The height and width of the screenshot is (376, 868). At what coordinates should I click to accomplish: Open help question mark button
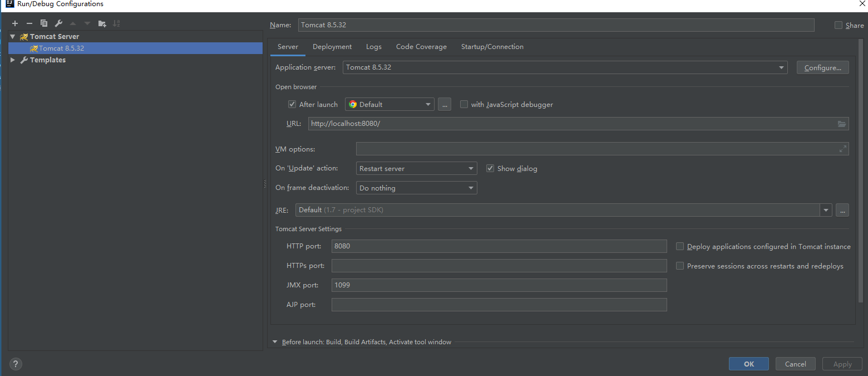point(16,364)
